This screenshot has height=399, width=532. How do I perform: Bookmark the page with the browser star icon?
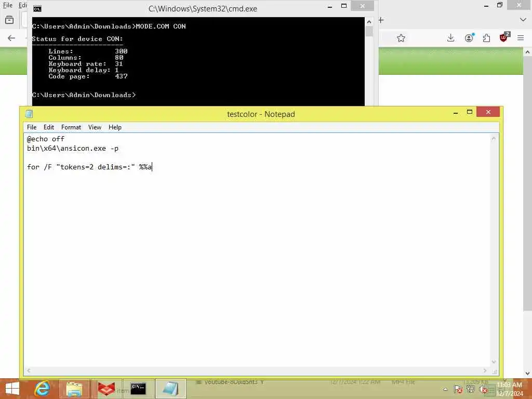tap(401, 38)
